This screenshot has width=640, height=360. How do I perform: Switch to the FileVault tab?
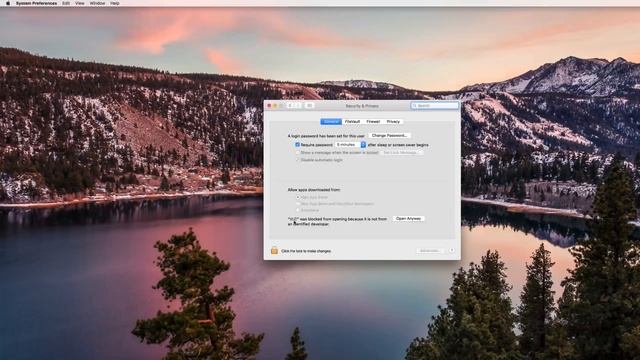tap(352, 122)
